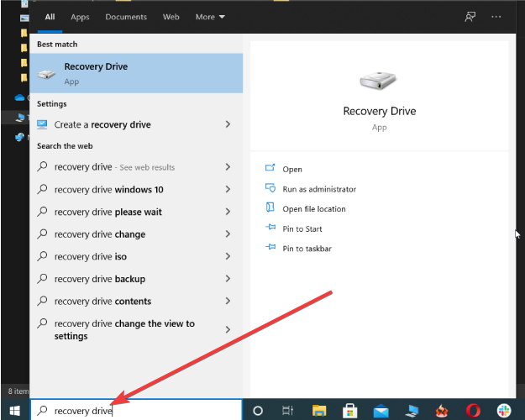The height and width of the screenshot is (420, 525).
Task: Expand 'recovery drive windows 10' chevron
Action: 228,189
